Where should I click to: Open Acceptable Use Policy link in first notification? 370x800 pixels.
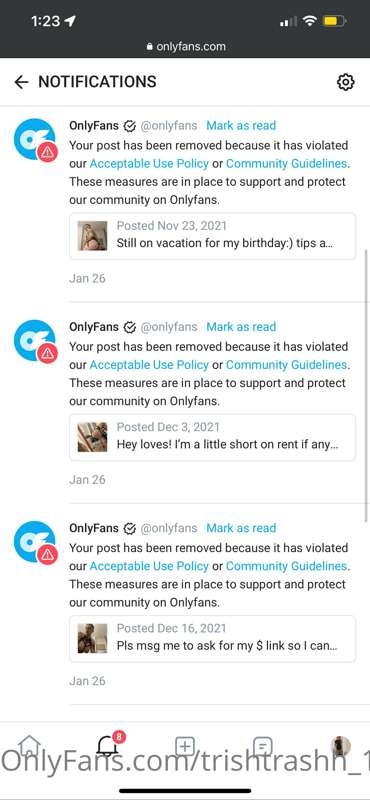[149, 164]
